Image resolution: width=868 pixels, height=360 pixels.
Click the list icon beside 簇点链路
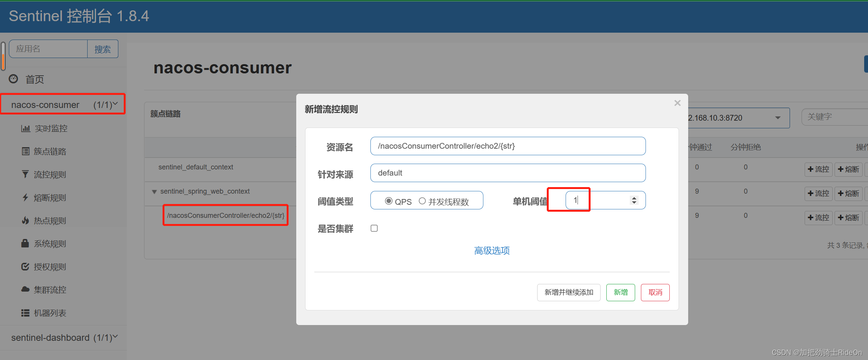click(25, 151)
